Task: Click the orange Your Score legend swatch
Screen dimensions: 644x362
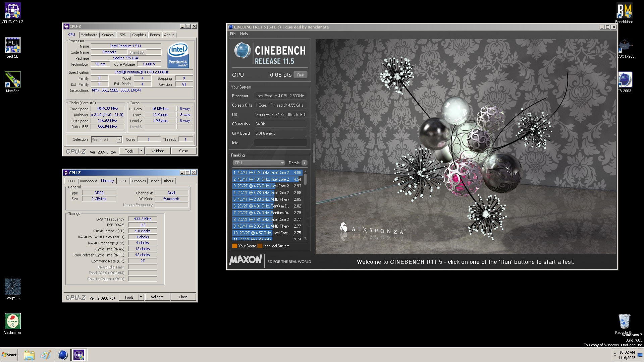Action: pos(234,246)
